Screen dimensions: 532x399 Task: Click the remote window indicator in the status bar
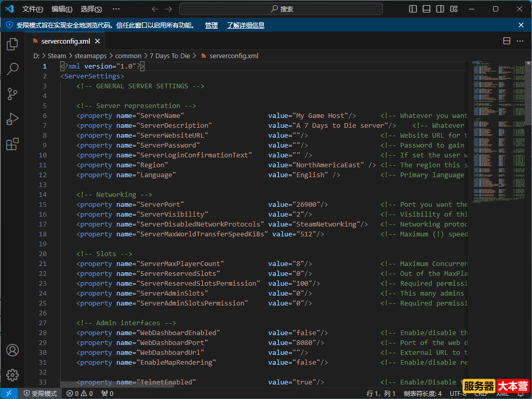click(9, 393)
